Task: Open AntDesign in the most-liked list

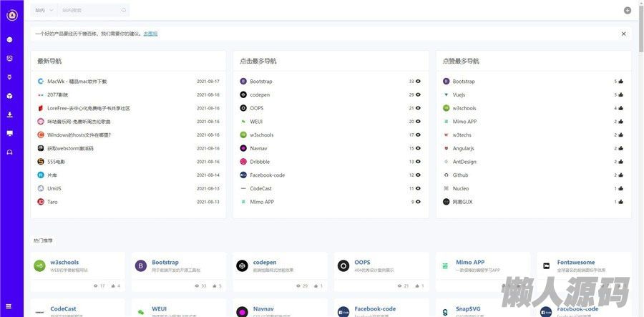Action: click(464, 162)
